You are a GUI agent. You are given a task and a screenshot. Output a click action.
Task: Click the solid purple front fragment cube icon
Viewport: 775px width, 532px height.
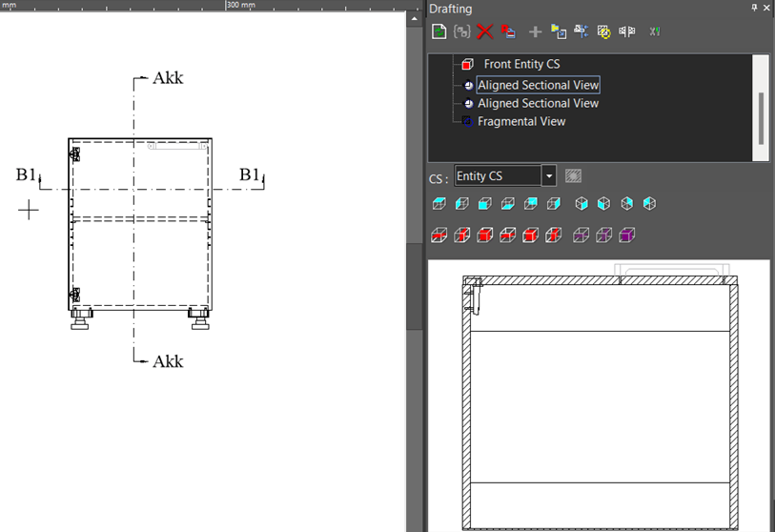click(x=626, y=235)
